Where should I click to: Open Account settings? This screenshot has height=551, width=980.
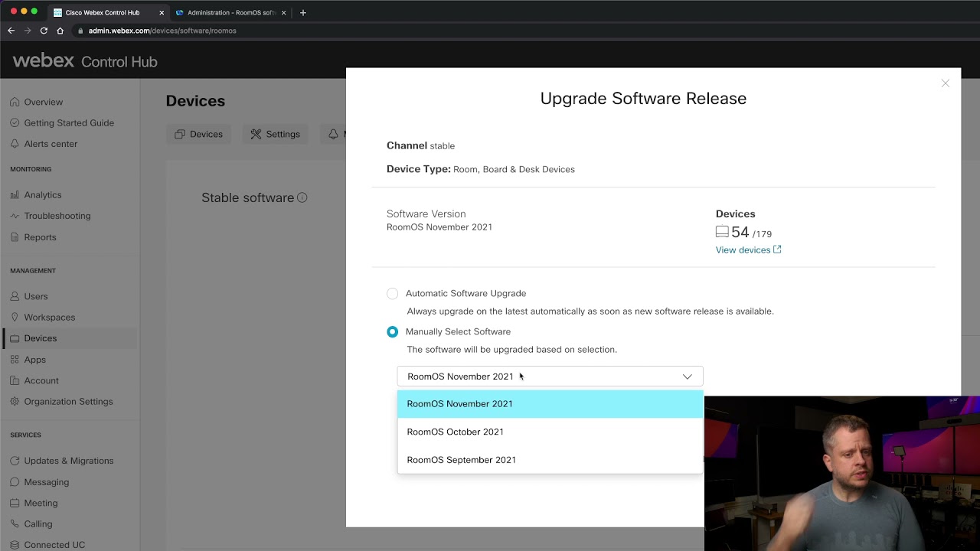41,380
